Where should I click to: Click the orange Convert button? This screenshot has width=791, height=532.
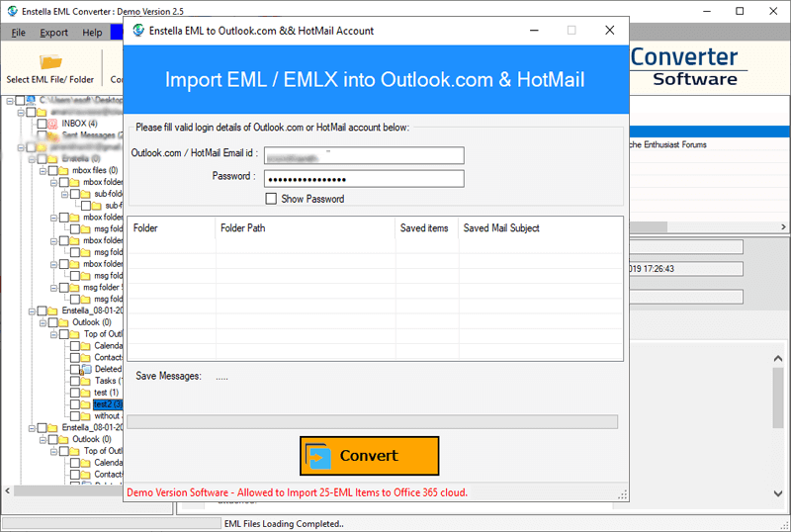[369, 456]
